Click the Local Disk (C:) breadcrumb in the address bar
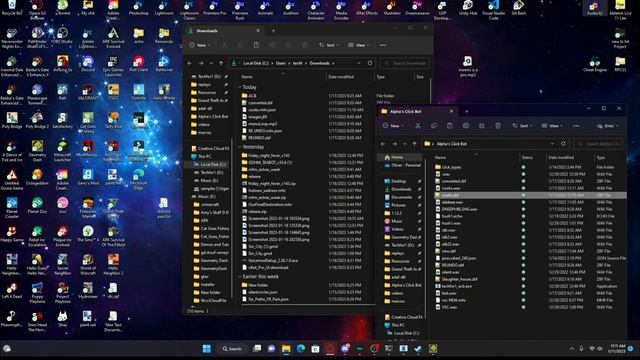The width and height of the screenshot is (640, 360). pyautogui.click(x=256, y=63)
